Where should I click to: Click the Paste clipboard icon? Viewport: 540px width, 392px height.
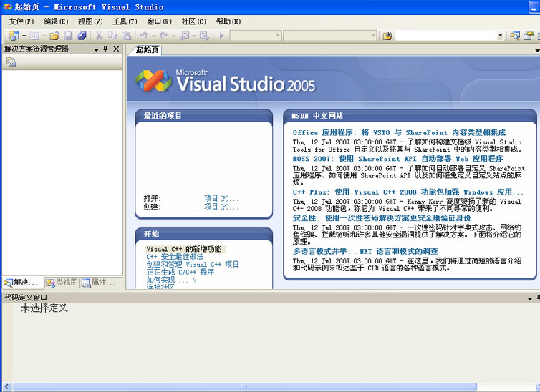click(x=127, y=36)
